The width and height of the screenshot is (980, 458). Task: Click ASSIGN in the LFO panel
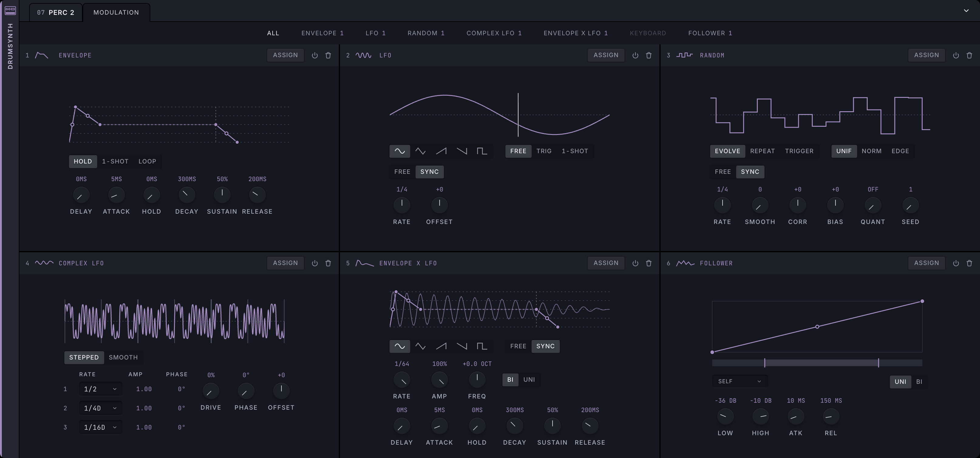[606, 55]
